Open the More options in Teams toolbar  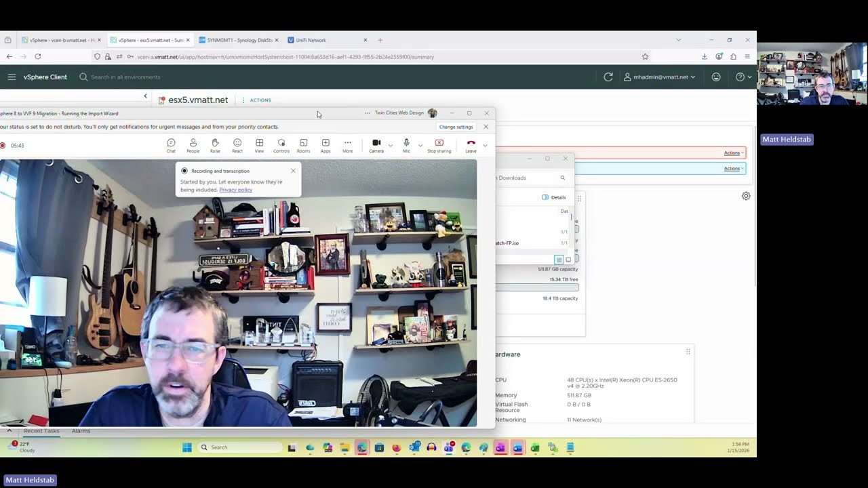[347, 146]
